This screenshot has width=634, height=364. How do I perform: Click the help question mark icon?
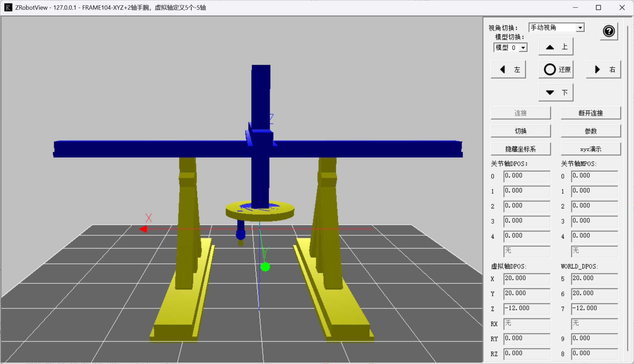609,31
